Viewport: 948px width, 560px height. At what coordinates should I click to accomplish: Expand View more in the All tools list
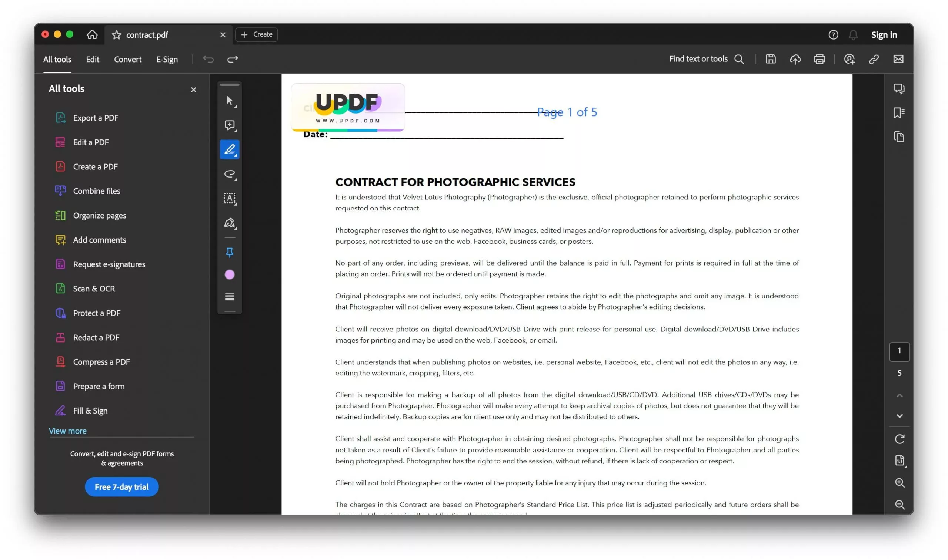(68, 431)
